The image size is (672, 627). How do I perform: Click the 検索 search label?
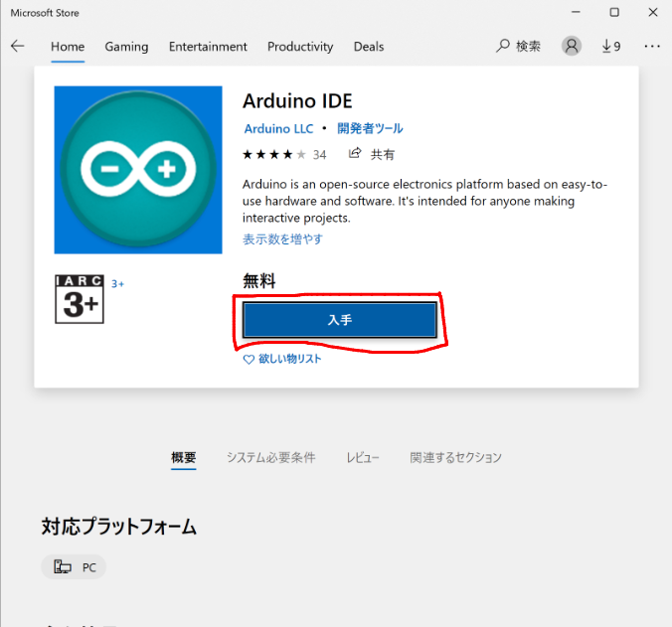528,46
